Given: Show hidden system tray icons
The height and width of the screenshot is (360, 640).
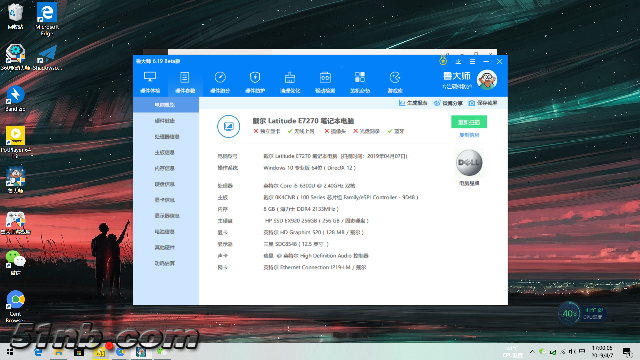Looking at the screenshot, I should 532,351.
